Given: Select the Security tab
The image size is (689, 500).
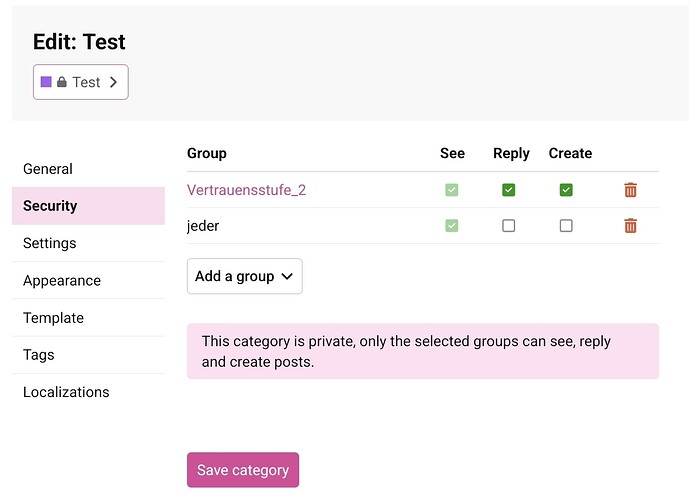Looking at the screenshot, I should point(88,206).
